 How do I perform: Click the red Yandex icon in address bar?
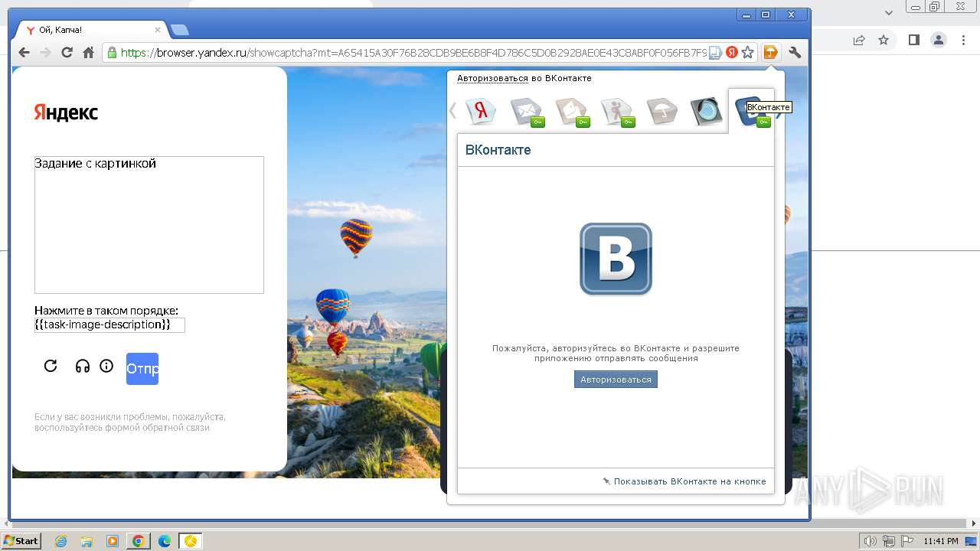pyautogui.click(x=732, y=53)
